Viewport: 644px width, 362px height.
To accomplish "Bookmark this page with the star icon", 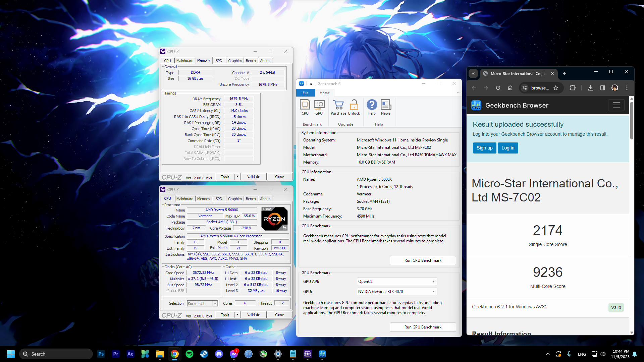I will click(556, 88).
